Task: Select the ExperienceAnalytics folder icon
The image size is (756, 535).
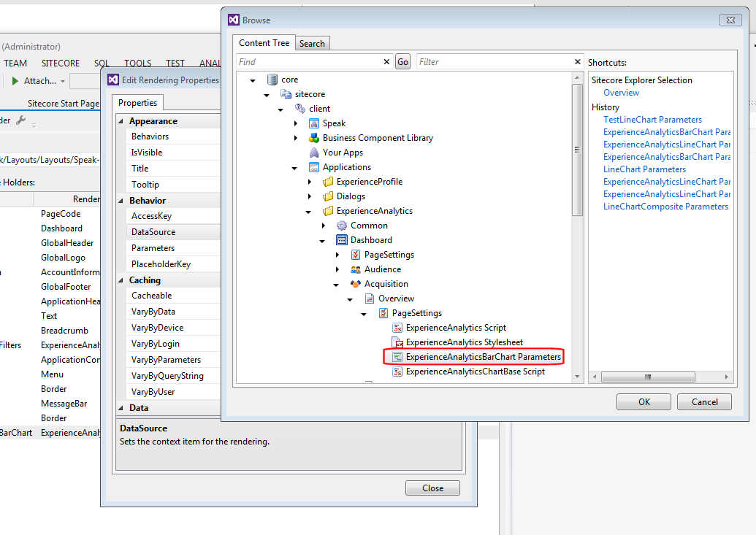Action: coord(327,210)
